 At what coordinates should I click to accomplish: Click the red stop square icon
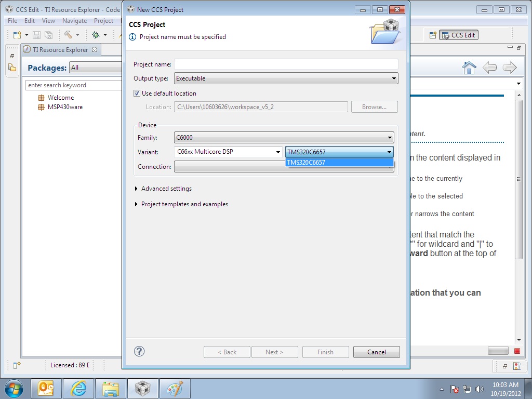tap(517, 351)
